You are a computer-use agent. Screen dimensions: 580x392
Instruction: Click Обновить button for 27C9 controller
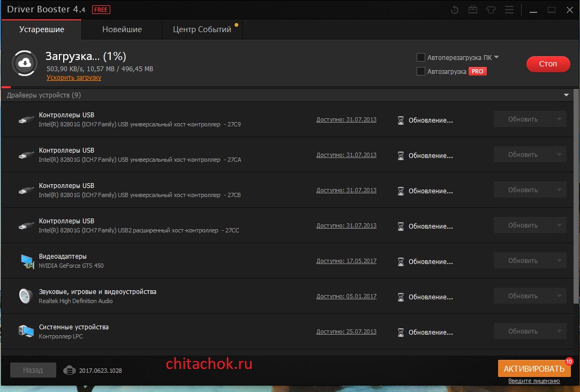pos(523,119)
